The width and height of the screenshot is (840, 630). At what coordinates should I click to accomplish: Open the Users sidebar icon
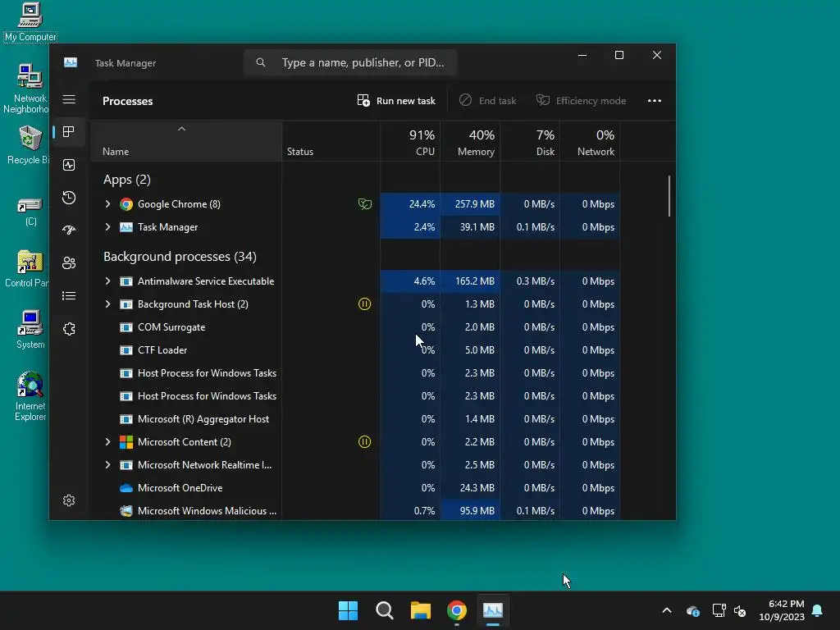click(x=69, y=263)
